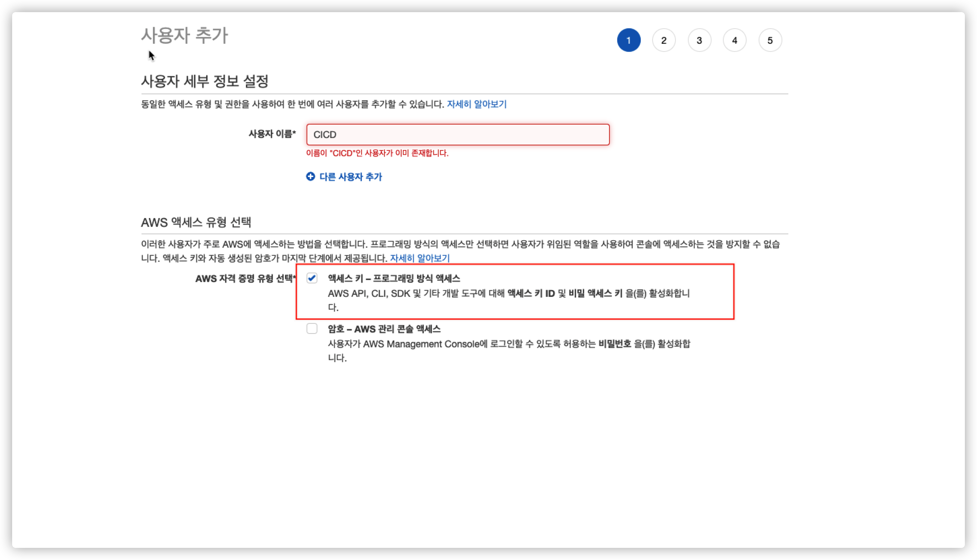
Task: Enable the 암호 AWS console access checkbox
Action: [312, 328]
